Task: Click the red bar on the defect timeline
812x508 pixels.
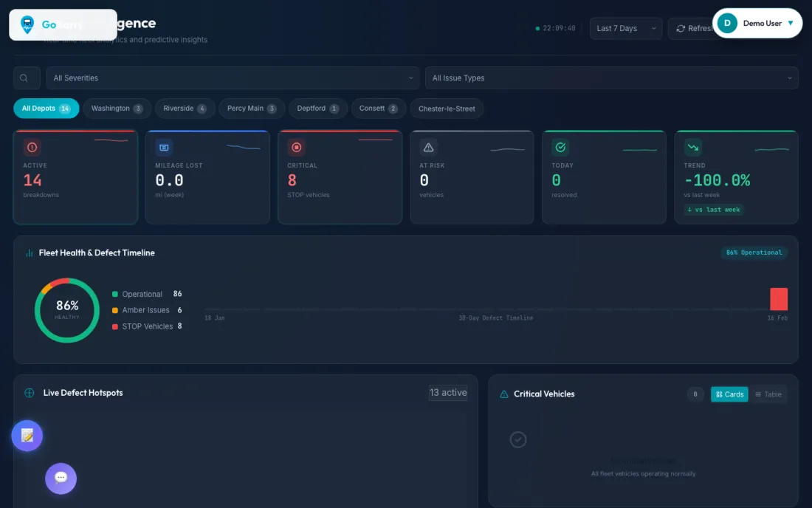Action: click(x=778, y=299)
